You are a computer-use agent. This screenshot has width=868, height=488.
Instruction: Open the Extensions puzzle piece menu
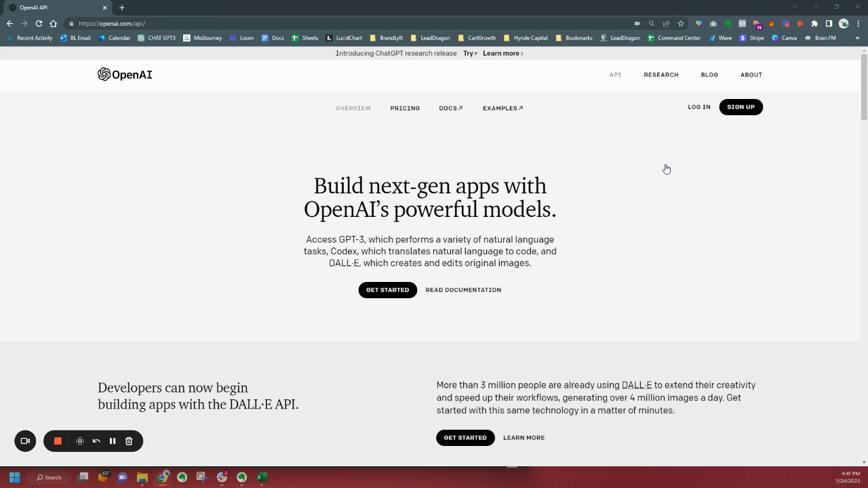814,23
